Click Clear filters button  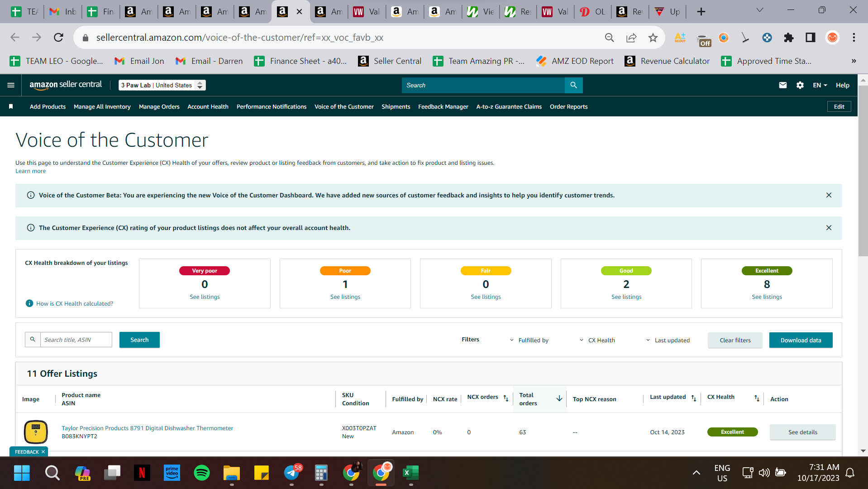click(735, 340)
